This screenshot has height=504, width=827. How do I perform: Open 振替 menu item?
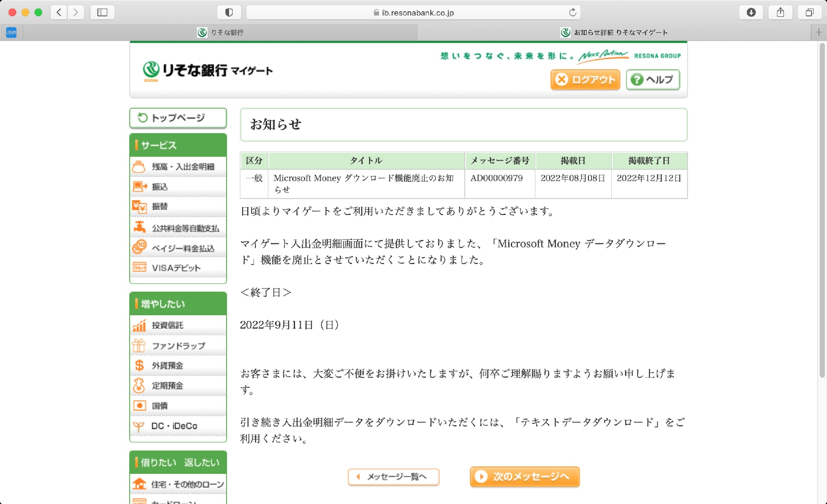tap(178, 206)
